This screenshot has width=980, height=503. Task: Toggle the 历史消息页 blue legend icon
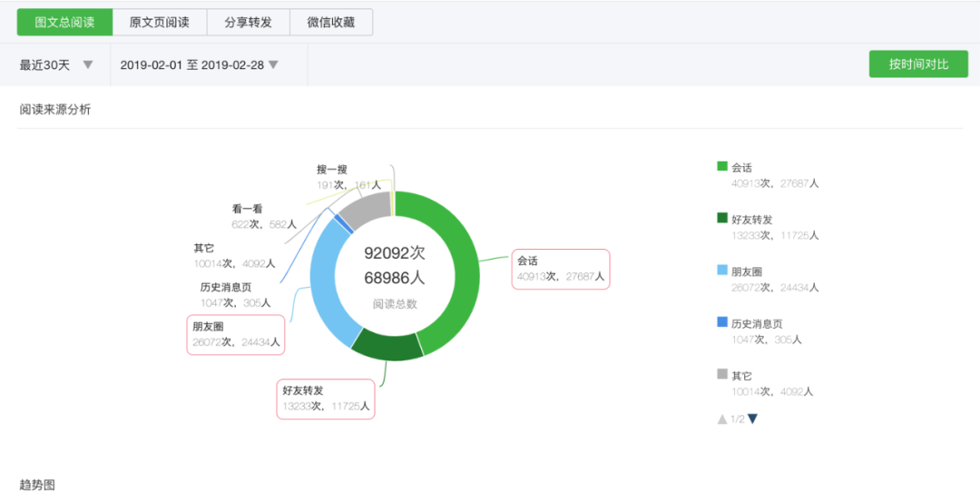(722, 322)
